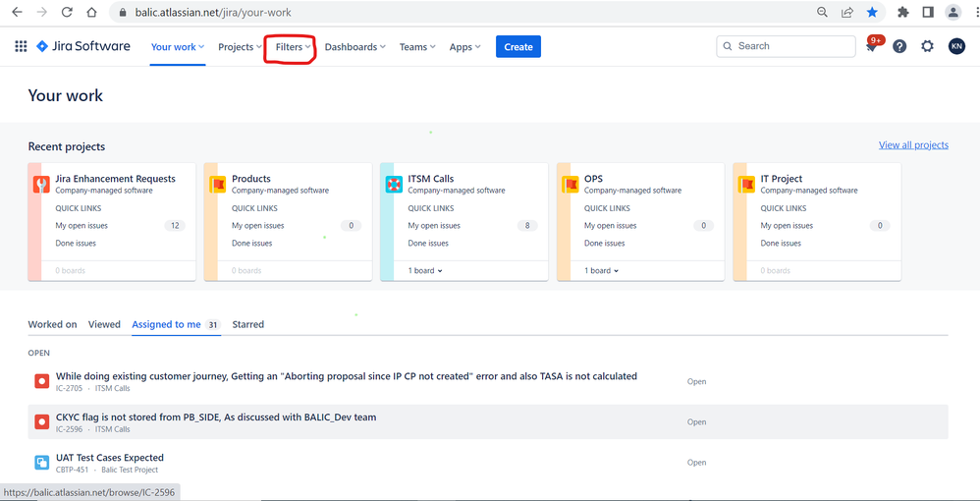Open the app switcher grid icon

[21, 46]
